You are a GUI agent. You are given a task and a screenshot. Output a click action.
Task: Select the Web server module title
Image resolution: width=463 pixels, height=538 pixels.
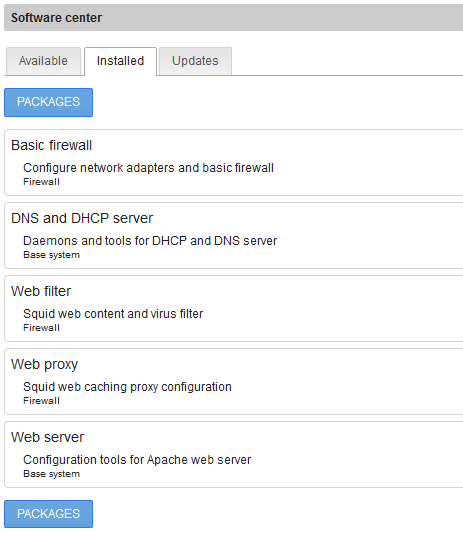pos(48,437)
